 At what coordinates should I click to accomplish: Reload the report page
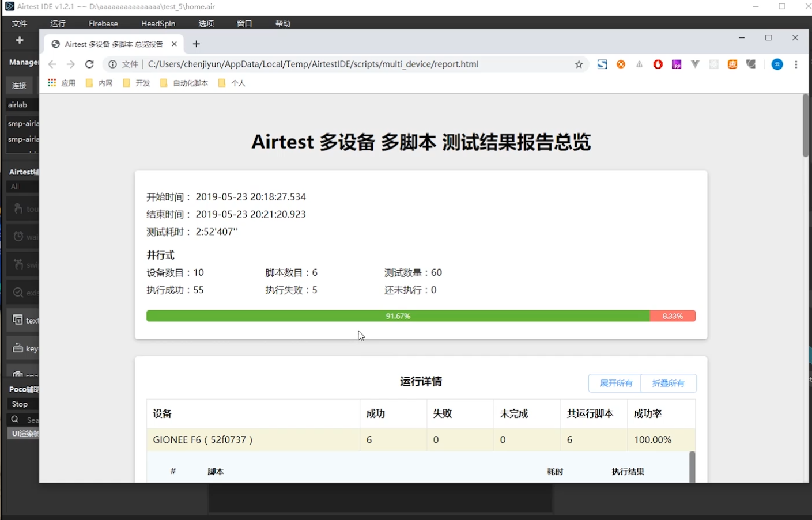pyautogui.click(x=89, y=64)
